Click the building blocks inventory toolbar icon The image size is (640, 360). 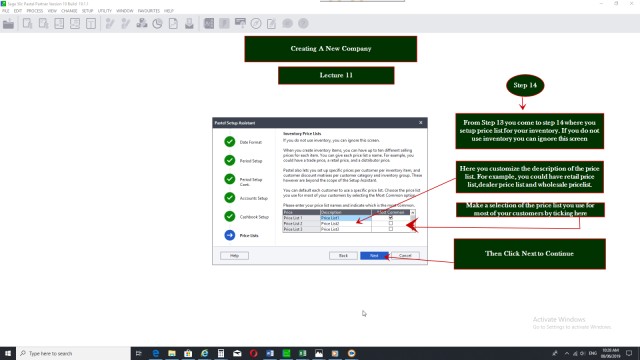tap(142, 23)
